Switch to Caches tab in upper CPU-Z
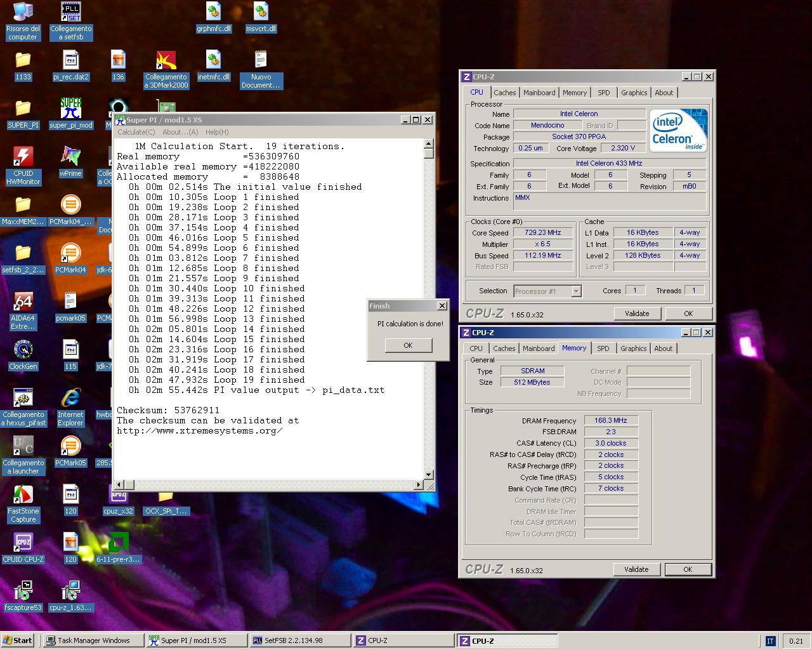 [505, 93]
